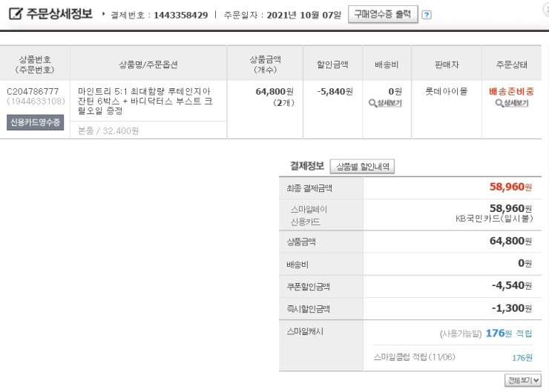Click the red final payment 58,960원
This screenshot has height=392, width=549.
point(510,187)
